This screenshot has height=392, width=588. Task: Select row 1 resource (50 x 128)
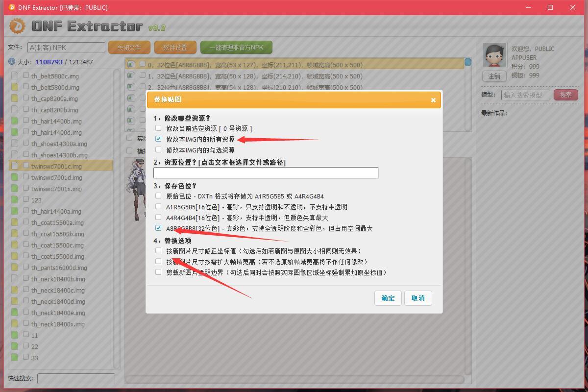[x=294, y=76]
